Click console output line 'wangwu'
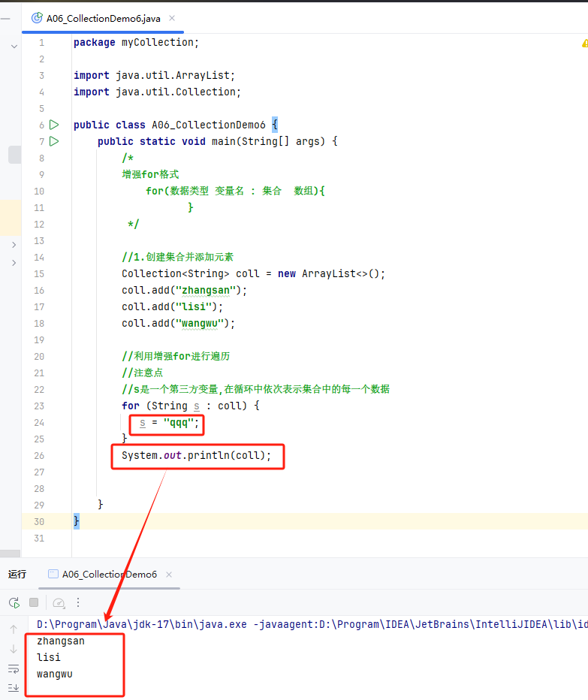 55,674
